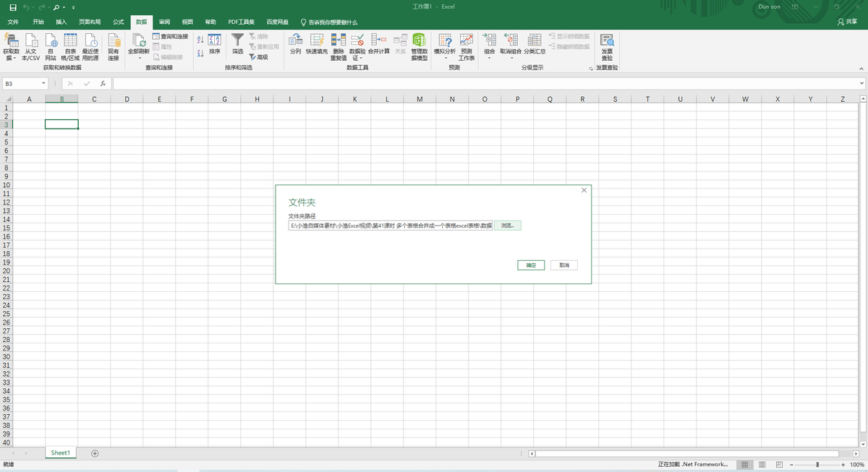Click the 预测工作表 forecast sheet icon
Screen dimensions: 868x472
(x=467, y=41)
